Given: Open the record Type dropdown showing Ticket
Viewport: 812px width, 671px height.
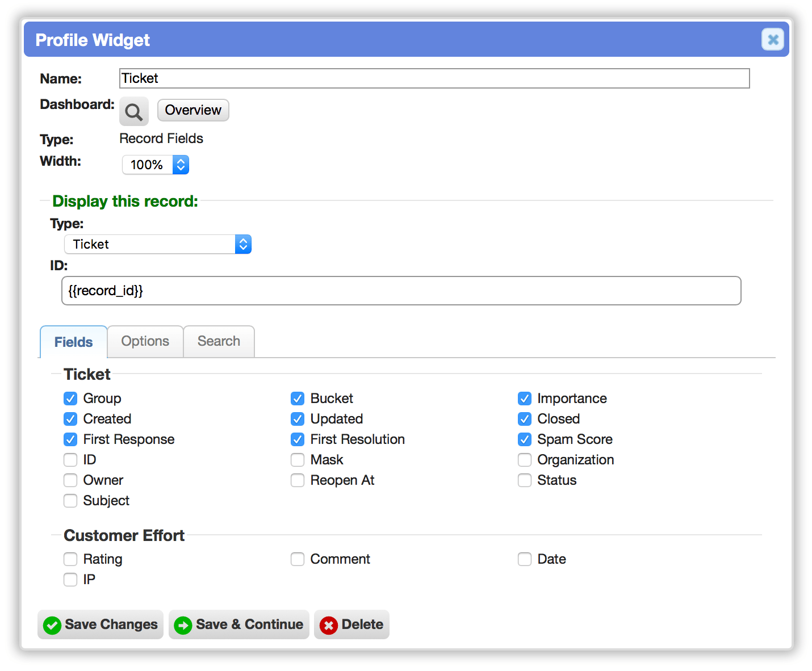Looking at the screenshot, I should pyautogui.click(x=158, y=244).
